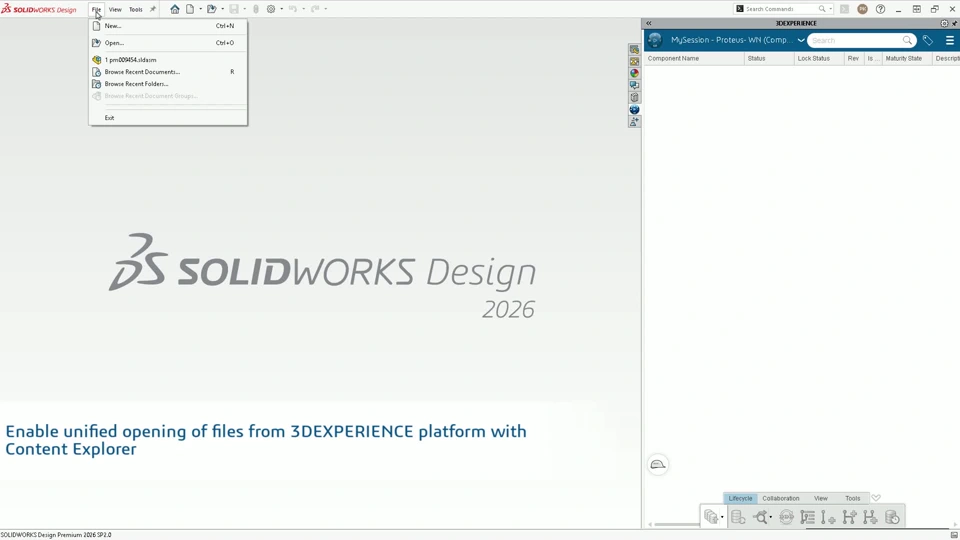
Task: Expand the Open document dropdown arrow
Action: click(222, 9)
